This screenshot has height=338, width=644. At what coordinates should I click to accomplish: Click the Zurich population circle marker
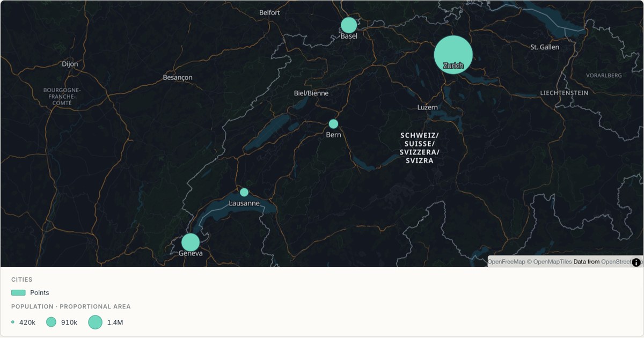pos(453,55)
